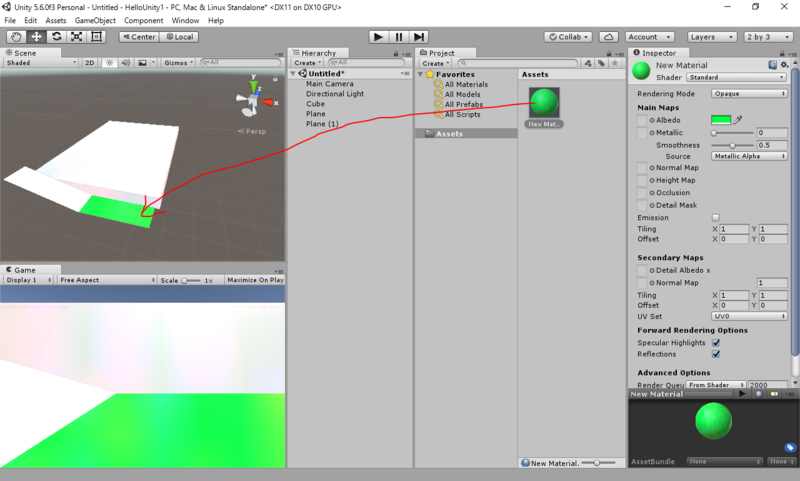
Task: Open the Free Aspect dropdown
Action: 107,280
